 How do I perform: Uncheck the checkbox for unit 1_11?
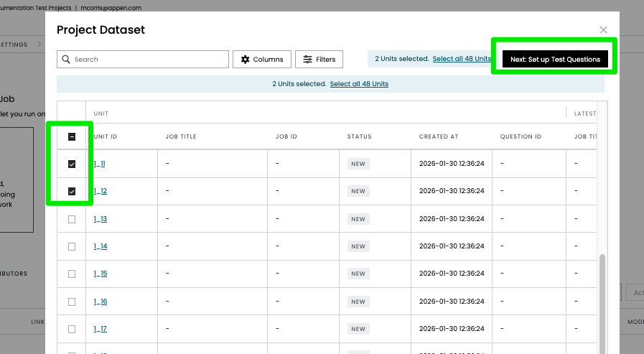click(72, 164)
